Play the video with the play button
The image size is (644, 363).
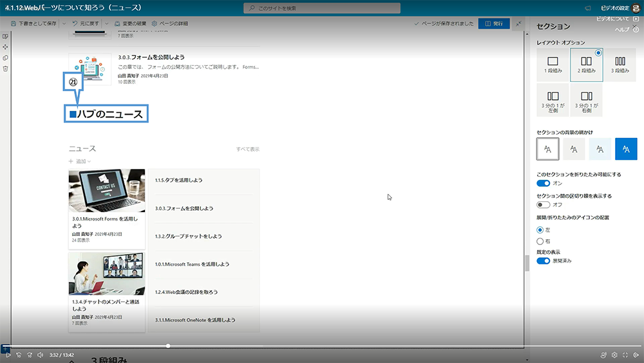point(8,355)
